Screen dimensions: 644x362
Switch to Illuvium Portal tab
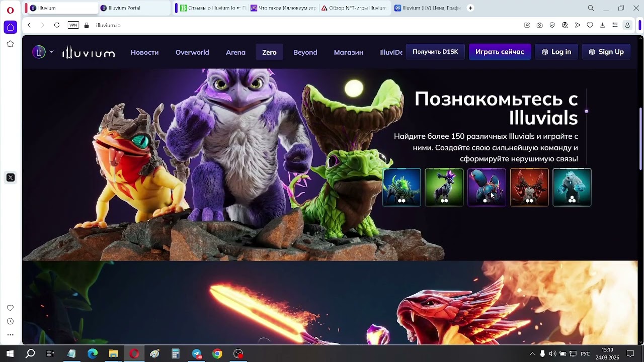134,8
